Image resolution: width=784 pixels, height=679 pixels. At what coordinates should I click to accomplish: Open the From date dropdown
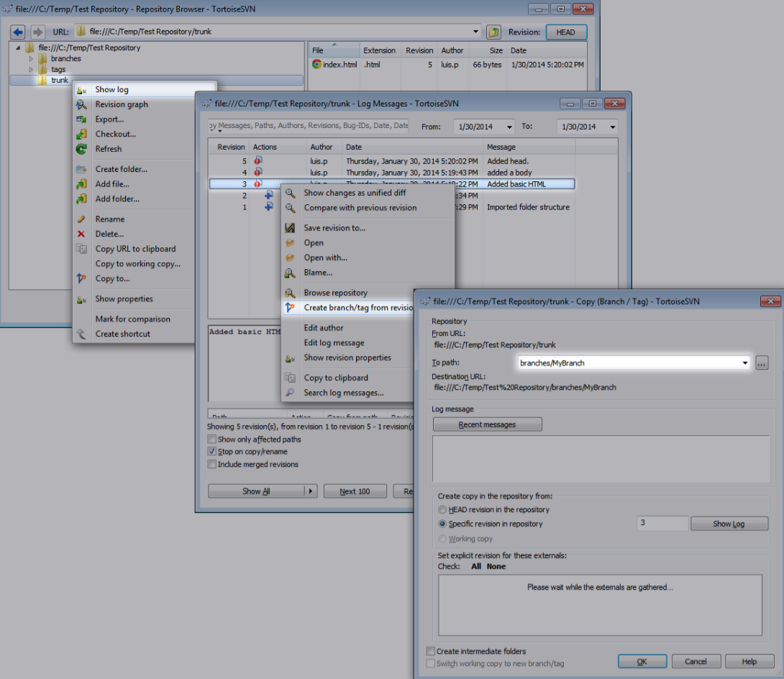click(509, 127)
